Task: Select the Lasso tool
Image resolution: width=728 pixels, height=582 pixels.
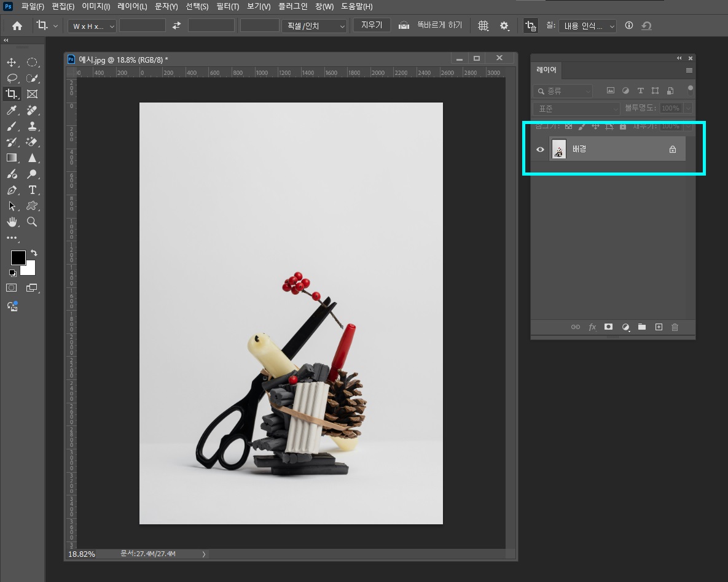Action: 12,78
